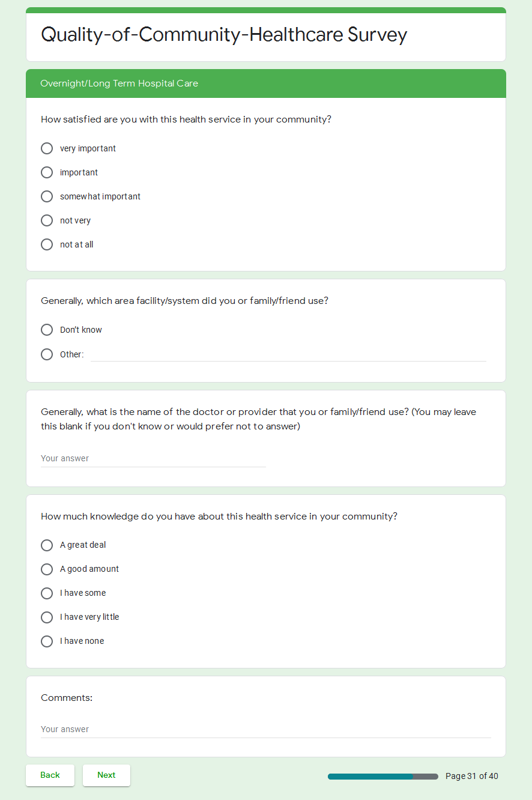This screenshot has height=800, width=532.
Task: Focus the doctor or provider name field
Action: [153, 458]
